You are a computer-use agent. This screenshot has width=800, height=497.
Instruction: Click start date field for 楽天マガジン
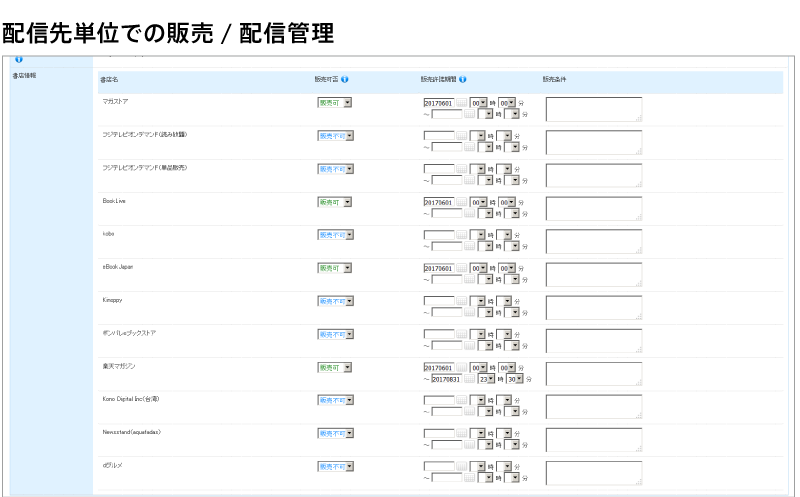click(439, 367)
